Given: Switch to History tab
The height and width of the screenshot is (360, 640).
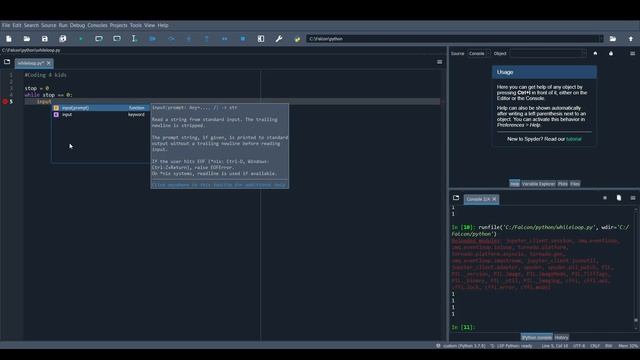Looking at the screenshot, I should click(561, 338).
